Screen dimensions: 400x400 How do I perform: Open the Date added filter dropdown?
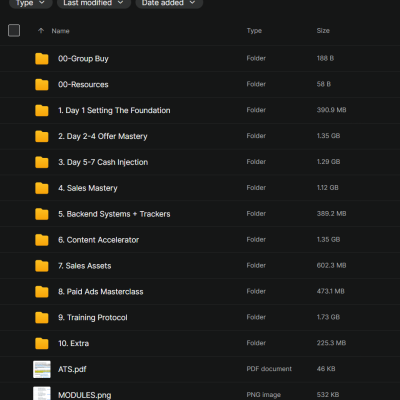169,3
